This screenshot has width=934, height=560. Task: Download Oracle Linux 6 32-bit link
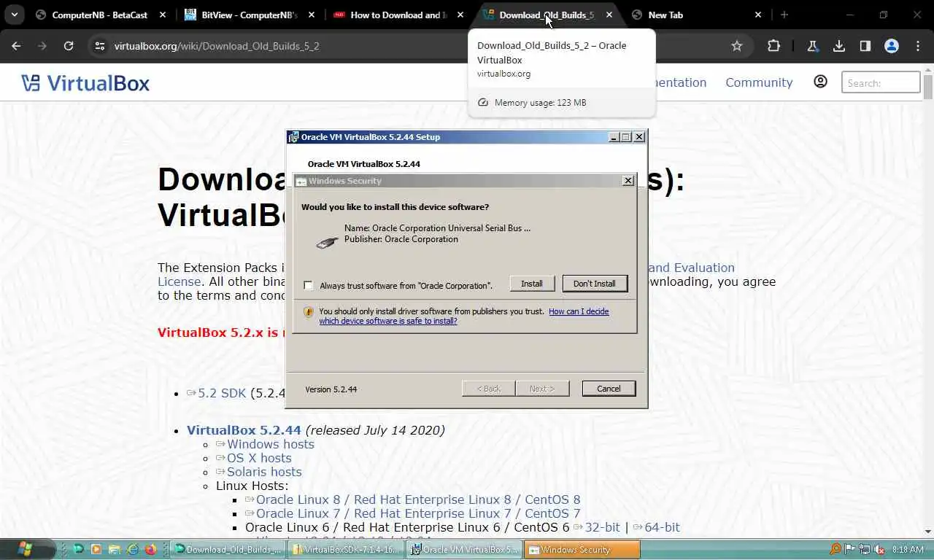click(602, 527)
